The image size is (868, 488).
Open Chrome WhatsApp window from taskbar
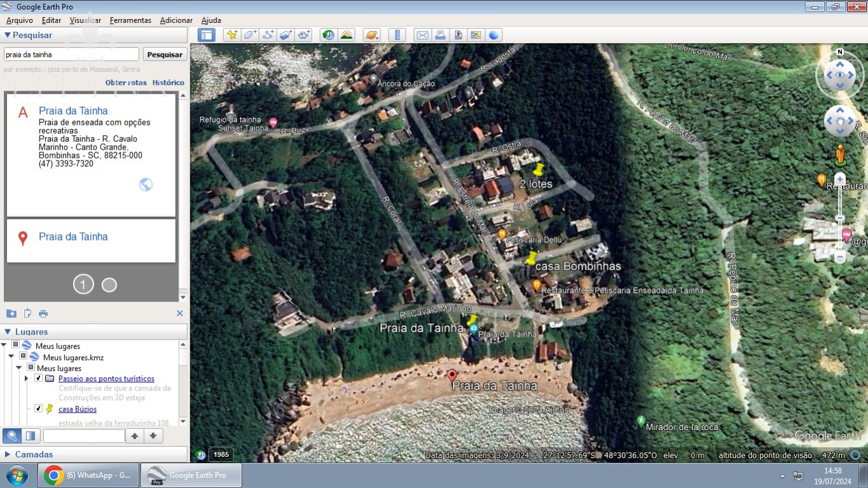pyautogui.click(x=88, y=475)
